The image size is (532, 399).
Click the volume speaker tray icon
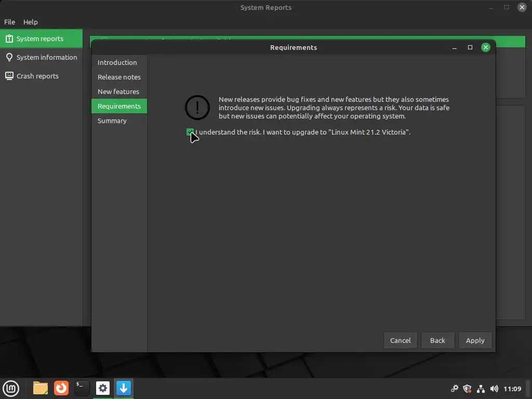(x=495, y=389)
